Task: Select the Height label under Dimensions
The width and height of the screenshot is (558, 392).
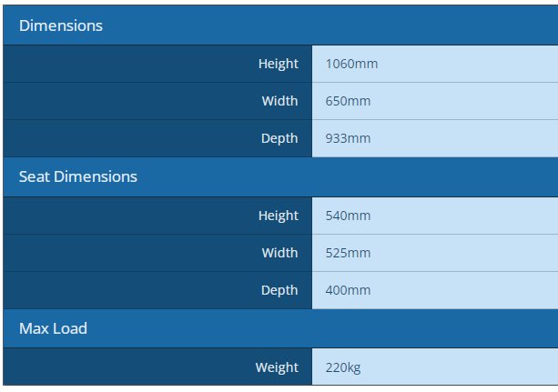Action: pos(278,64)
